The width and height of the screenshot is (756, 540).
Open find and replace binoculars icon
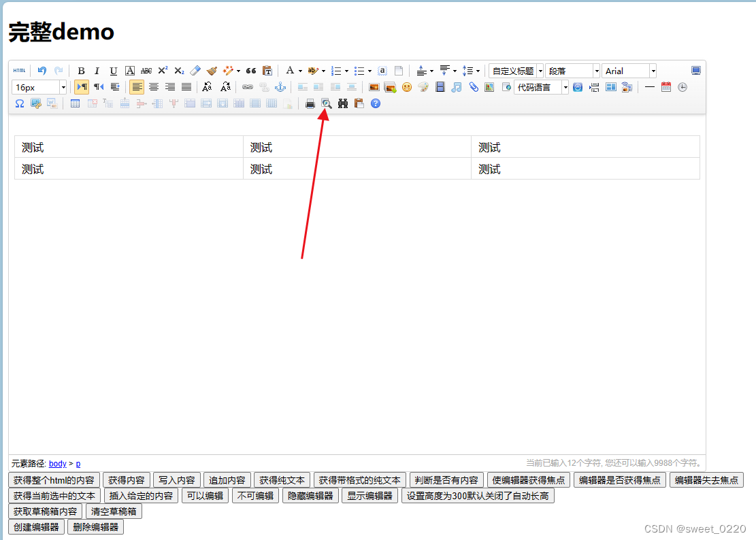tap(343, 103)
